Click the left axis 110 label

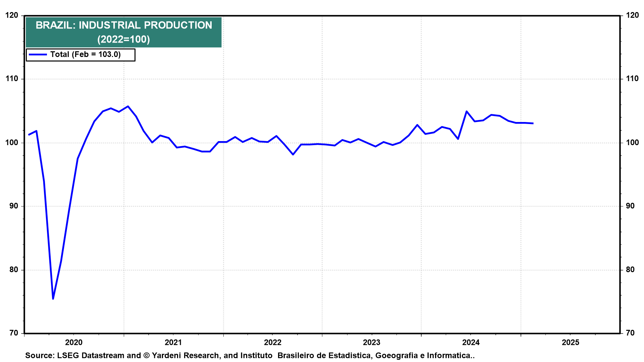click(12, 79)
